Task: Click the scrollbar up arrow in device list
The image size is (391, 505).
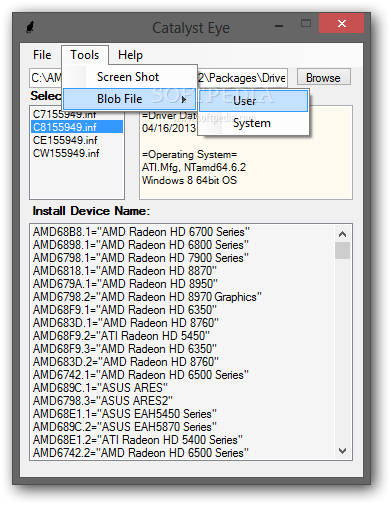Action: pos(342,234)
